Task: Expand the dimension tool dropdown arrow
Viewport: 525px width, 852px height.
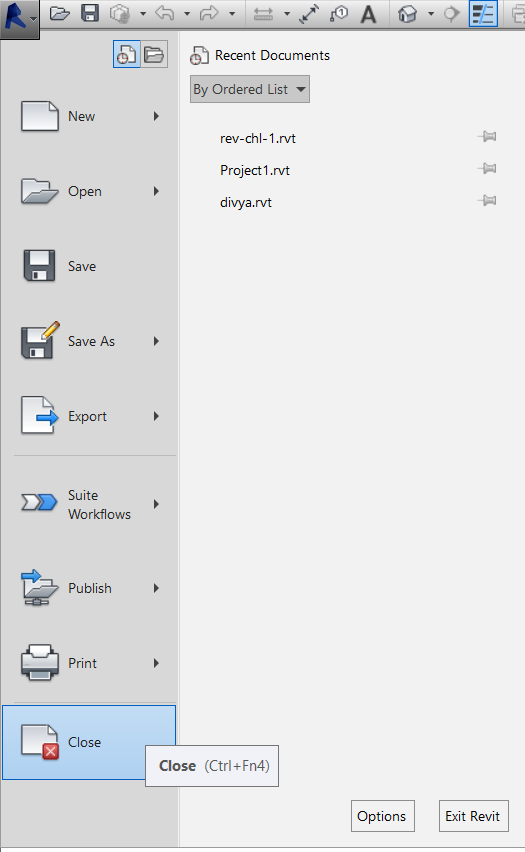Action: click(x=287, y=14)
